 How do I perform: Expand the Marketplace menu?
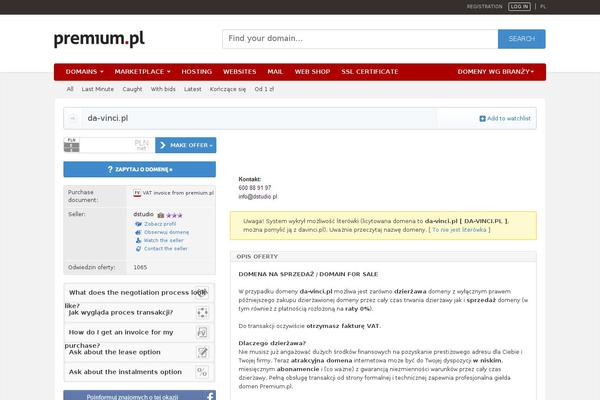click(142, 72)
